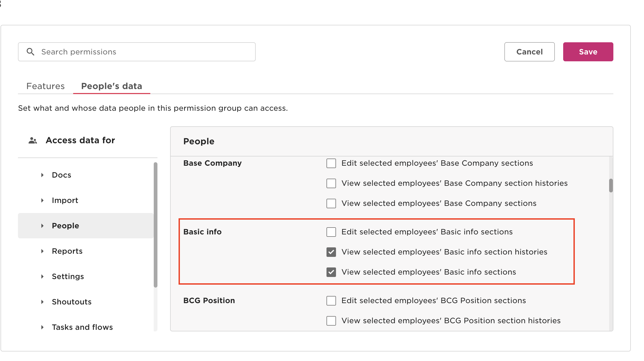The width and height of the screenshot is (644, 361).
Task: Expand the People section arrow
Action: coord(42,226)
